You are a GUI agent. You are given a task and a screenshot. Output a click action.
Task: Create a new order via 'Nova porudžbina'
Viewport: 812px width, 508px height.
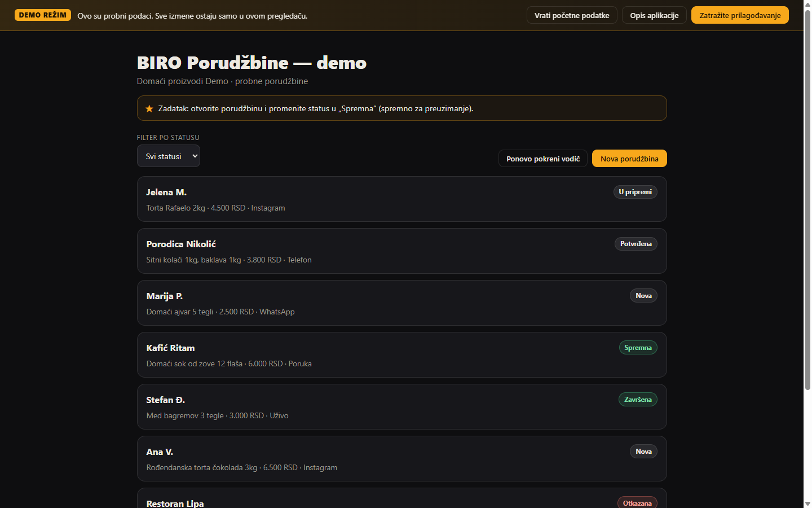[629, 159]
